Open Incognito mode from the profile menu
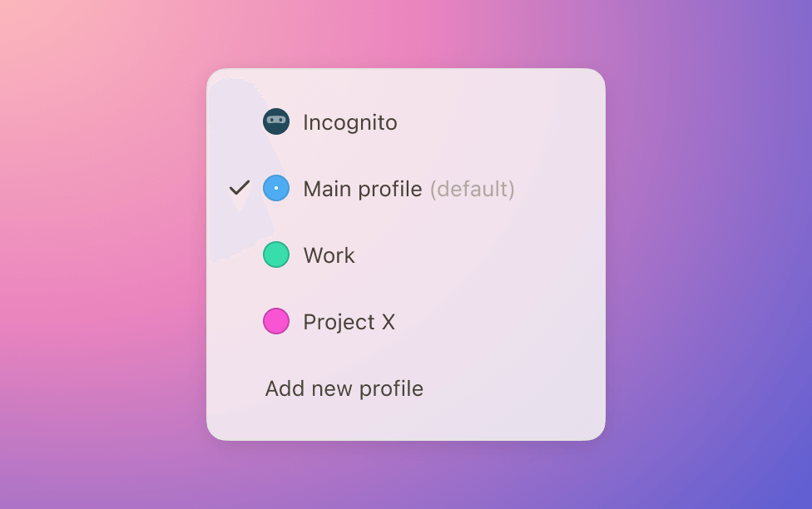The height and width of the screenshot is (509, 812). pos(350,121)
